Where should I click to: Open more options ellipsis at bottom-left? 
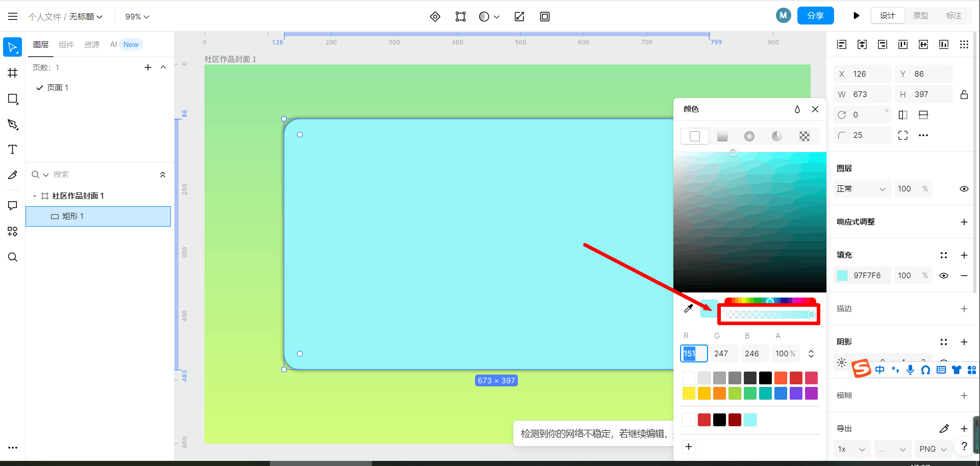pos(13,448)
